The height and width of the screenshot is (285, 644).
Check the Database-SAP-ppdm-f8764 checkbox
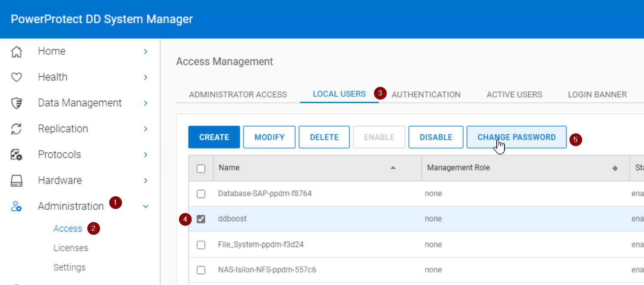click(x=201, y=194)
